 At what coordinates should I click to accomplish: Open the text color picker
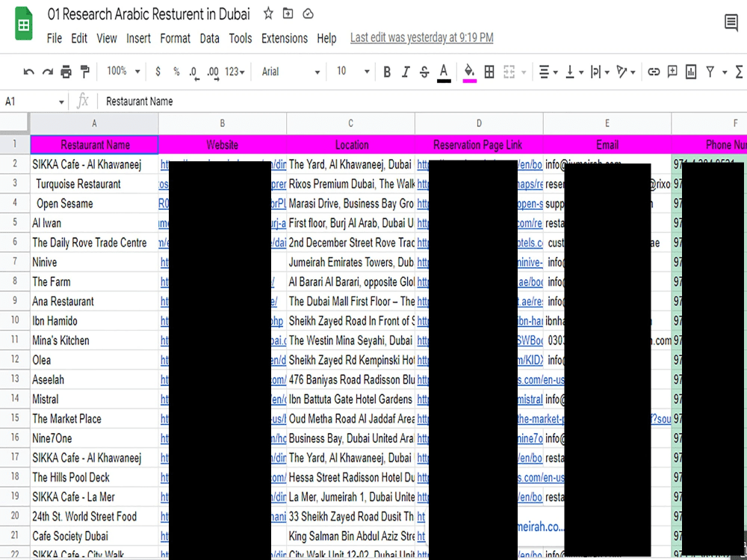[x=444, y=73]
